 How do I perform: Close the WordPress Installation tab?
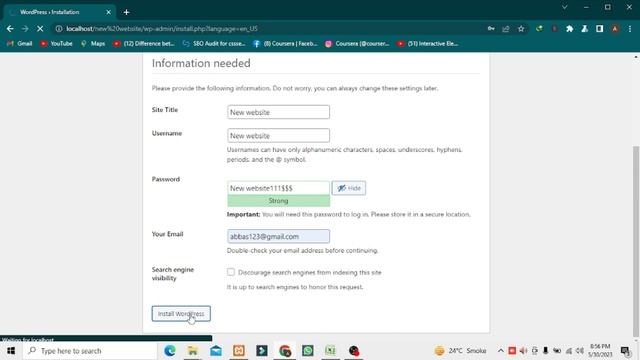pos(109,12)
